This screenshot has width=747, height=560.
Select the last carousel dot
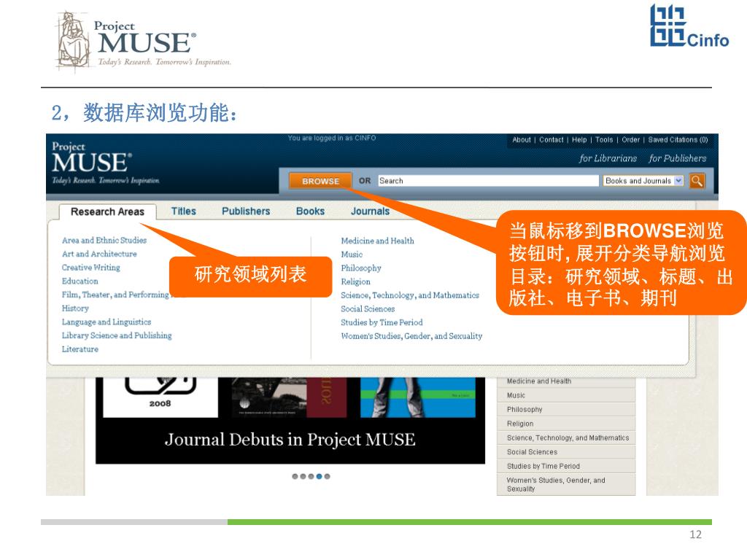click(327, 476)
